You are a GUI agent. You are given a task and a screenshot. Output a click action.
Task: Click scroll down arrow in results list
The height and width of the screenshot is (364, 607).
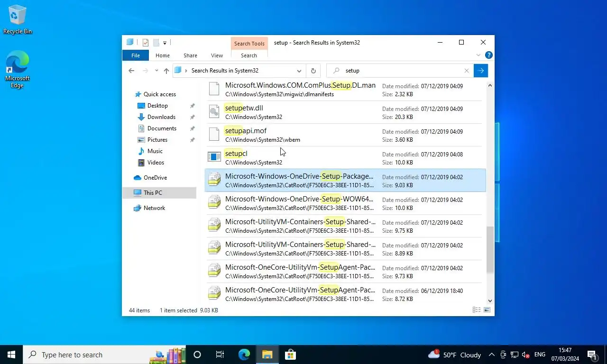[490, 300]
